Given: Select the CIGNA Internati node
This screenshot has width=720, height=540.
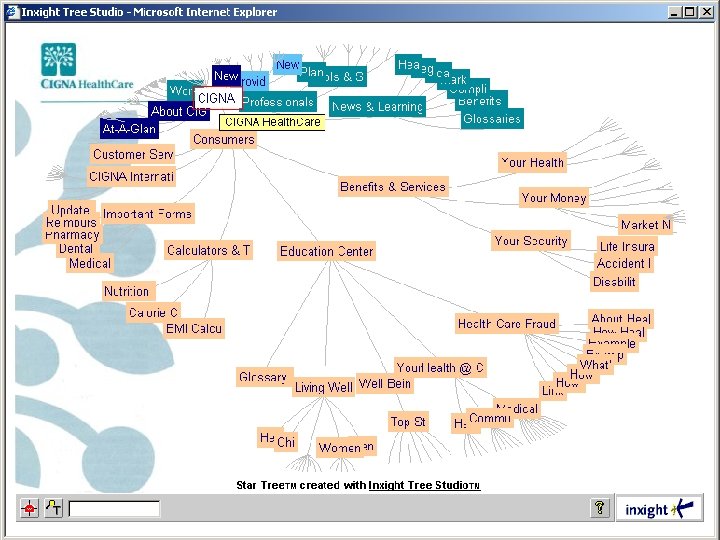Looking at the screenshot, I should (x=131, y=177).
